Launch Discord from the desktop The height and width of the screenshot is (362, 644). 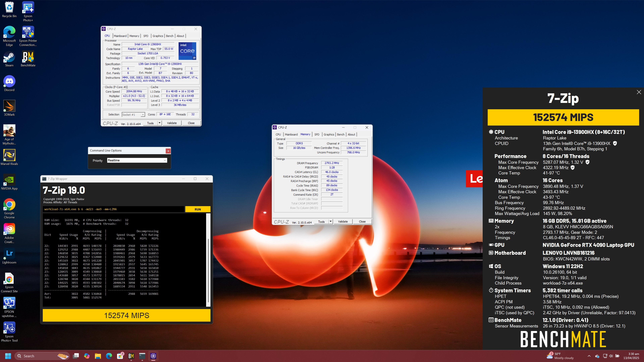[x=9, y=84]
